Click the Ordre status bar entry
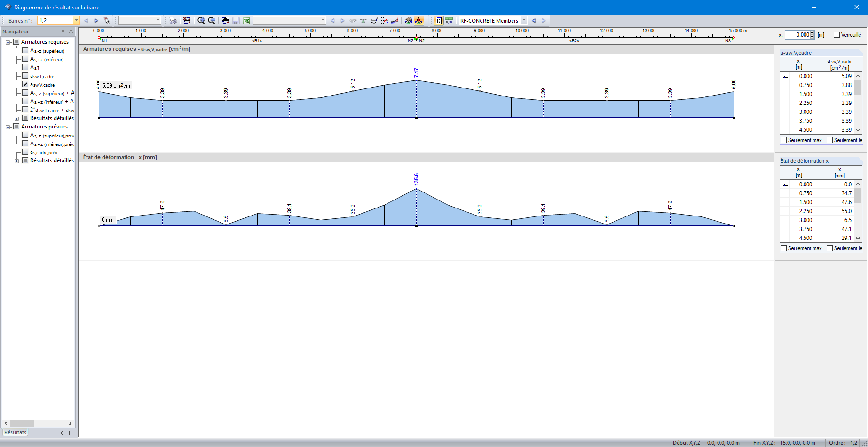The height and width of the screenshot is (447, 868). [843, 443]
